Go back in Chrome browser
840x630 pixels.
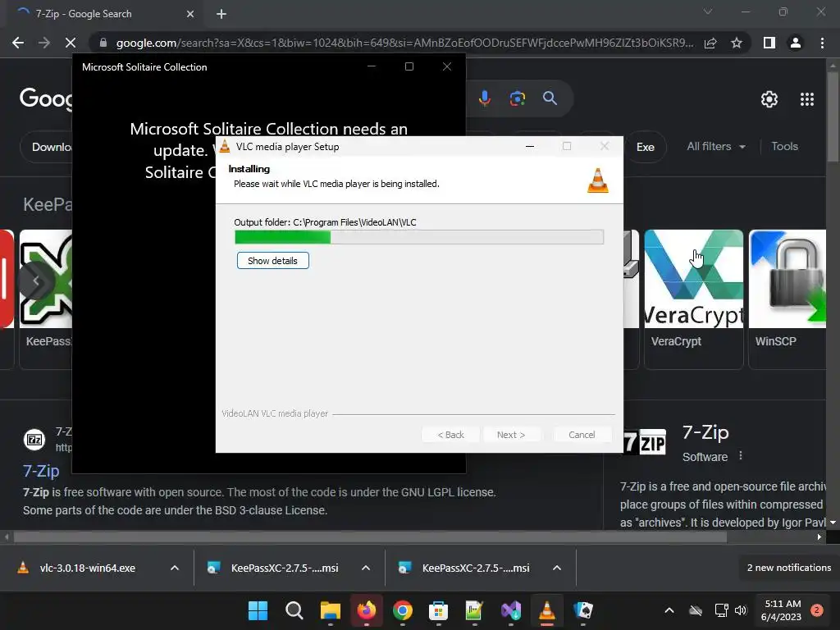pyautogui.click(x=18, y=43)
